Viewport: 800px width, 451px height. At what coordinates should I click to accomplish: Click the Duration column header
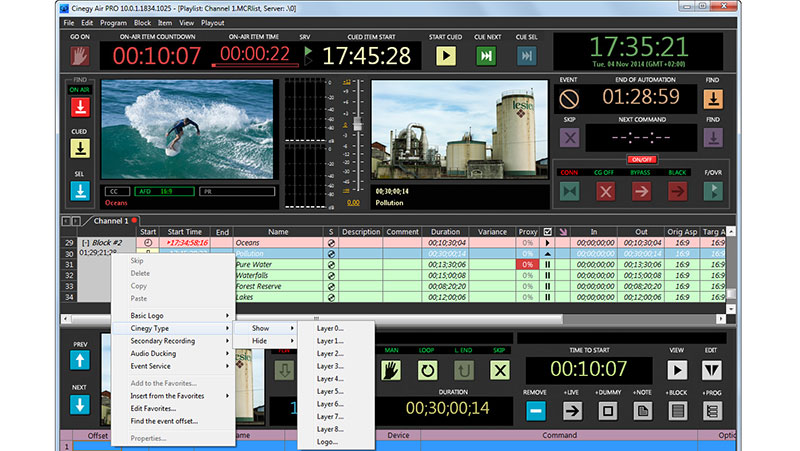(x=445, y=232)
